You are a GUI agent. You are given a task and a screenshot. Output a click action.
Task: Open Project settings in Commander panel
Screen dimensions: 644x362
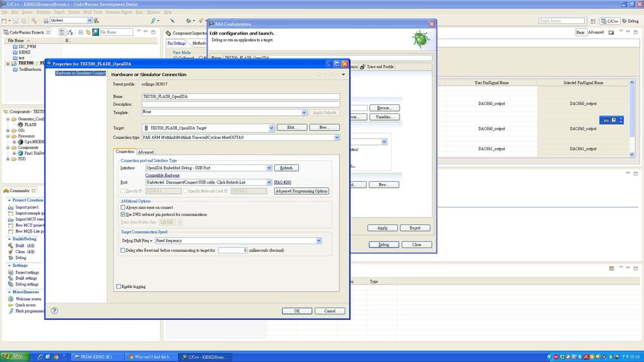click(x=27, y=272)
